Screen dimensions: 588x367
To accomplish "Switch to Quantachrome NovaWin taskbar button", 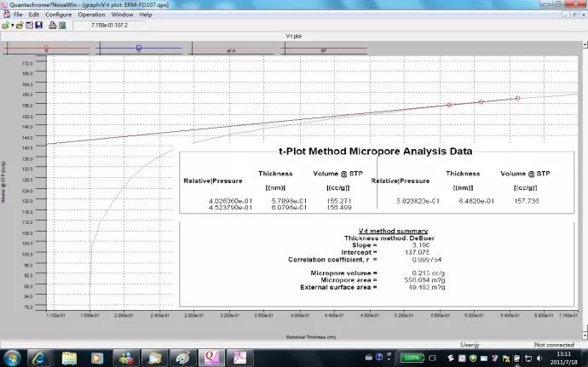I will 211,358.
